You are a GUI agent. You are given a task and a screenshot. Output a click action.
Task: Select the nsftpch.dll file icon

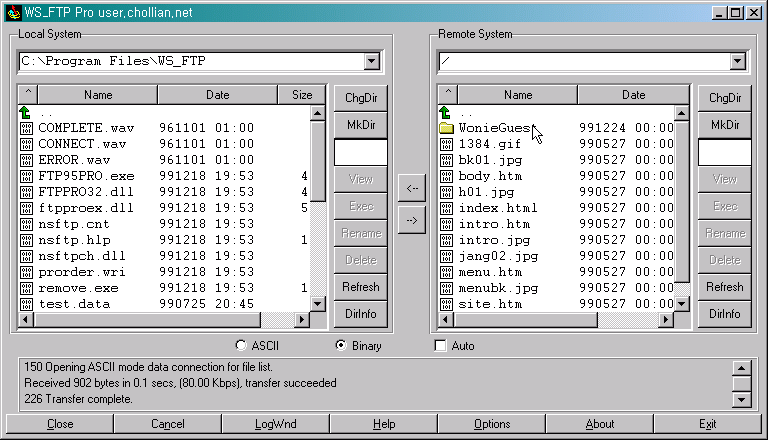26,256
